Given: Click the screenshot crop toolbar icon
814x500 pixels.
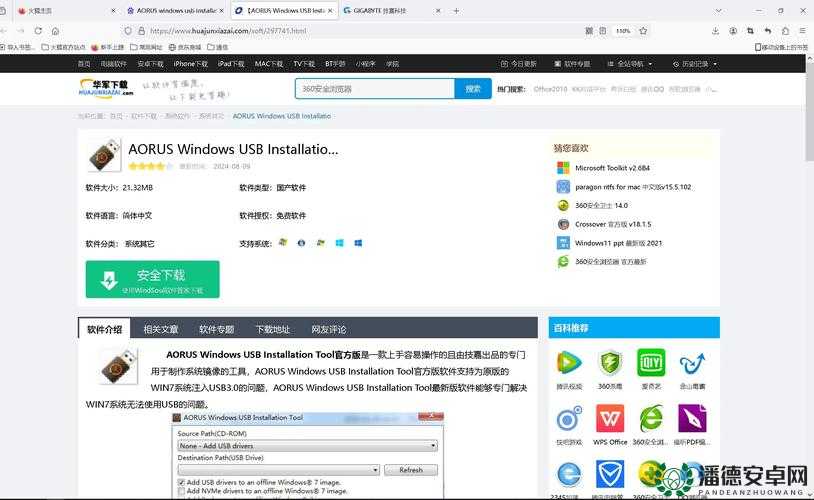Looking at the screenshot, I should (750, 31).
